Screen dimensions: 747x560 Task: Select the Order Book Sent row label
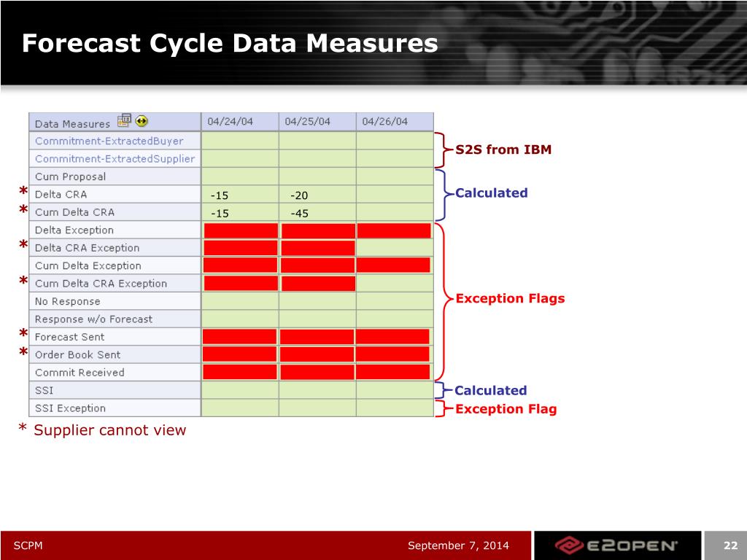(x=77, y=355)
